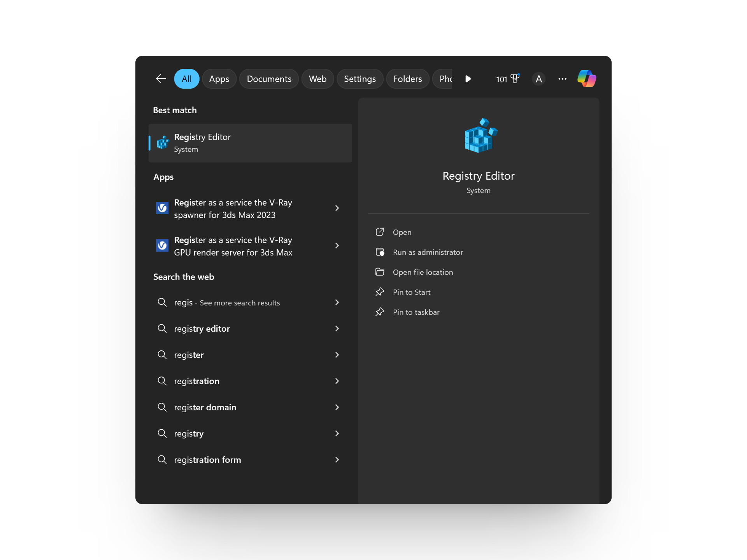This screenshot has width=747, height=560.
Task: Open the Copilot icon in the top corner
Action: tap(587, 79)
